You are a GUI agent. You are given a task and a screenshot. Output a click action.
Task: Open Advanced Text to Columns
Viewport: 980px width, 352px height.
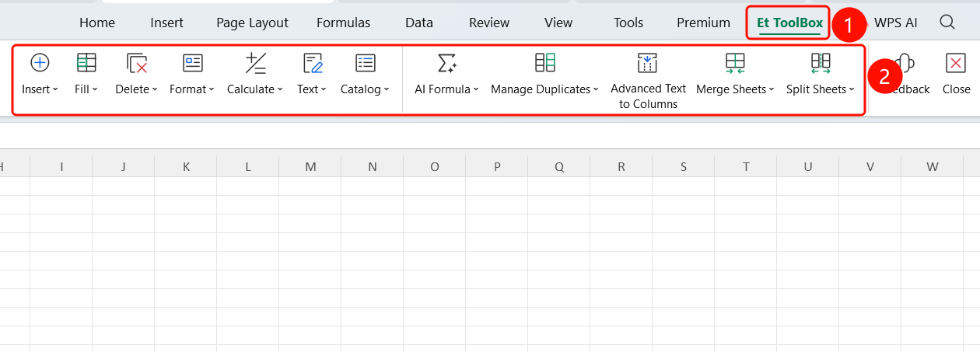point(648,81)
